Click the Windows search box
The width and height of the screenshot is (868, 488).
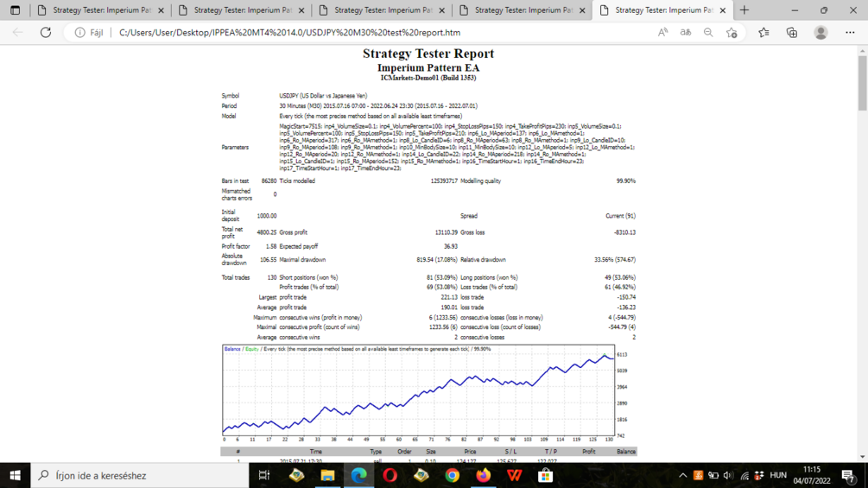click(x=140, y=475)
